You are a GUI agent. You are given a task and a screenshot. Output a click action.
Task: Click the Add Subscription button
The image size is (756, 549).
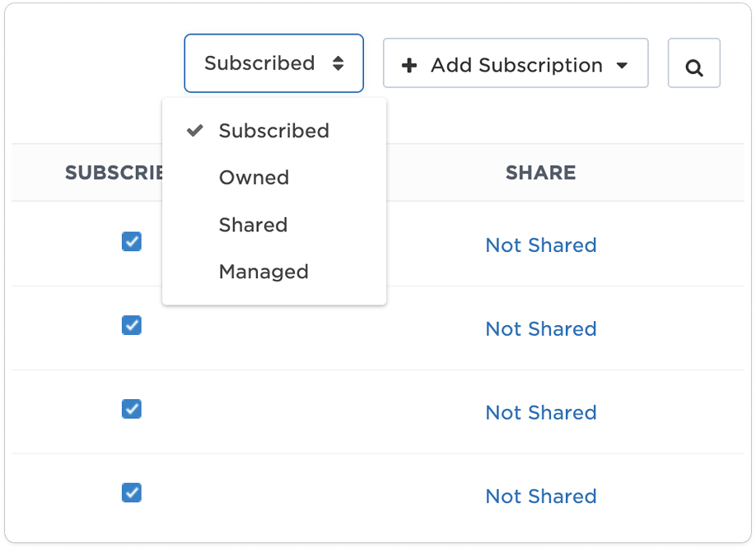point(516,65)
